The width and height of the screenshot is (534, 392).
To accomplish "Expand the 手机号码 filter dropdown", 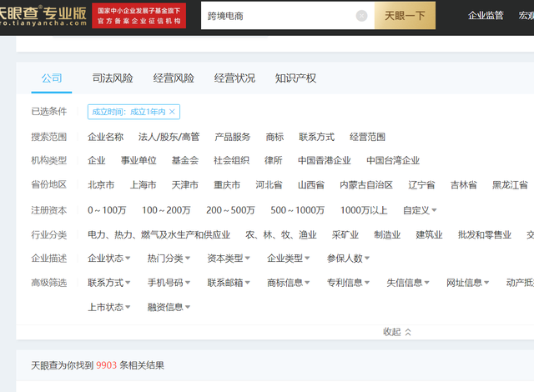I will [169, 283].
